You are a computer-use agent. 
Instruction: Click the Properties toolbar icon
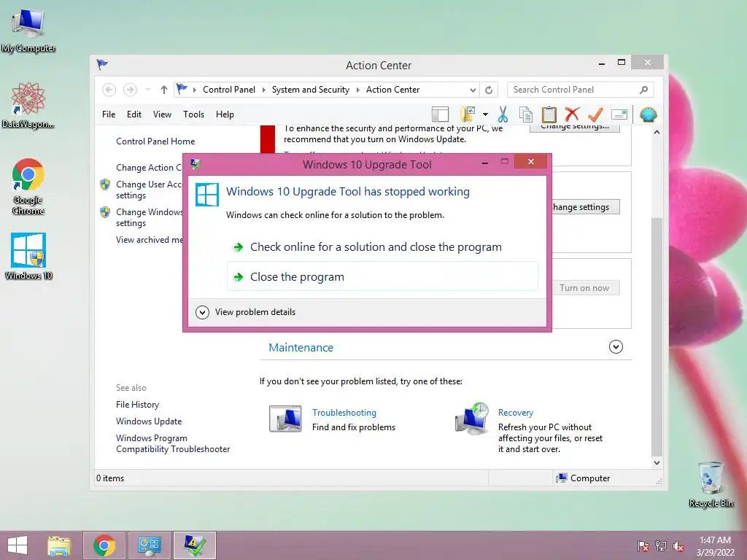(x=619, y=114)
